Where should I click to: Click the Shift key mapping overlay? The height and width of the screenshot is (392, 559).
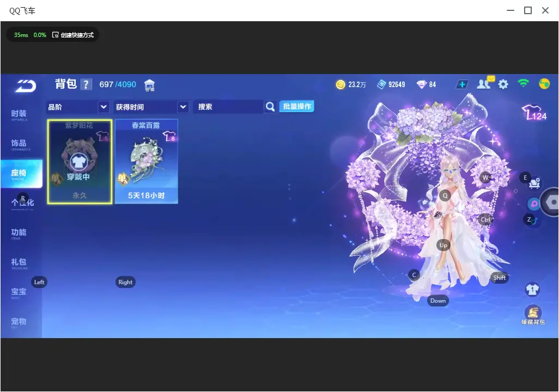click(499, 278)
